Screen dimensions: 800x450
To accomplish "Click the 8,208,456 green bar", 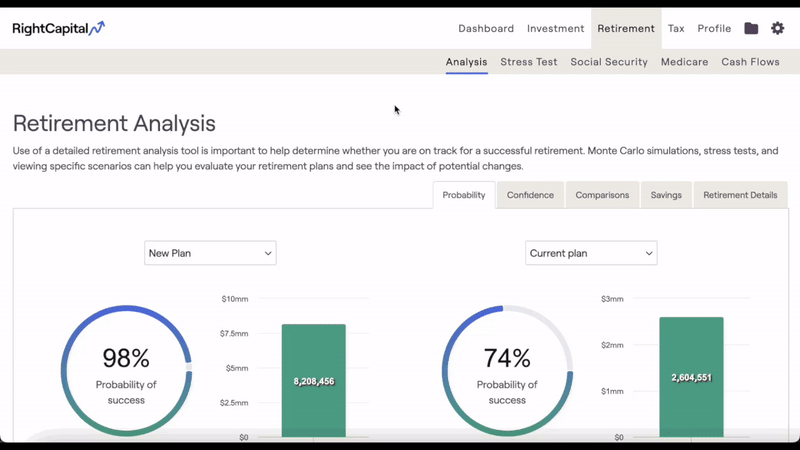I will (x=313, y=380).
